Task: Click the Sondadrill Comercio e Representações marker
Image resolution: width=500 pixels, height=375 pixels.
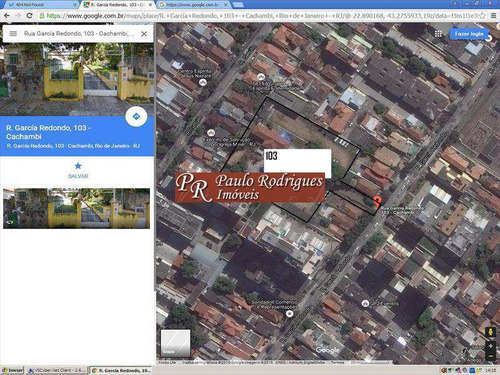Action: click(290, 314)
